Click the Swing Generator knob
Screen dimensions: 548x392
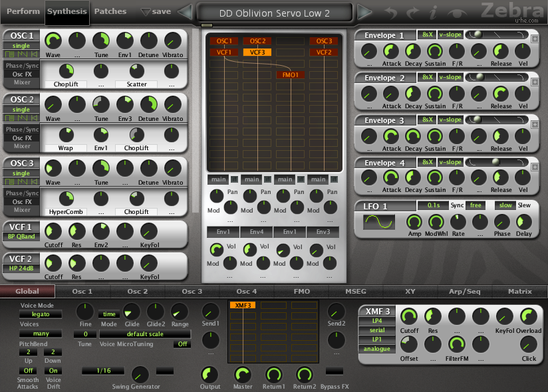coord(140,375)
